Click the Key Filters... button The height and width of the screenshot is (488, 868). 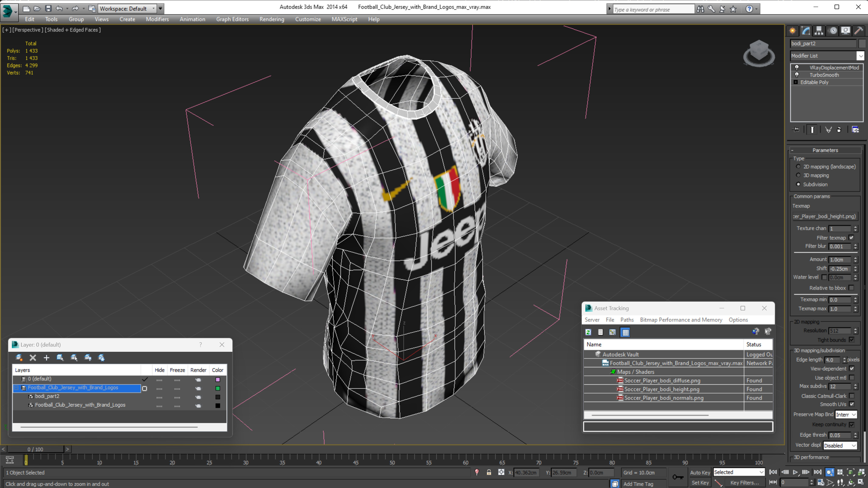tap(744, 483)
